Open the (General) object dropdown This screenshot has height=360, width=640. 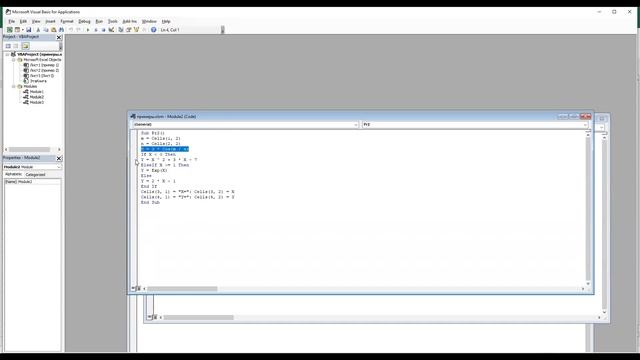pos(356,124)
